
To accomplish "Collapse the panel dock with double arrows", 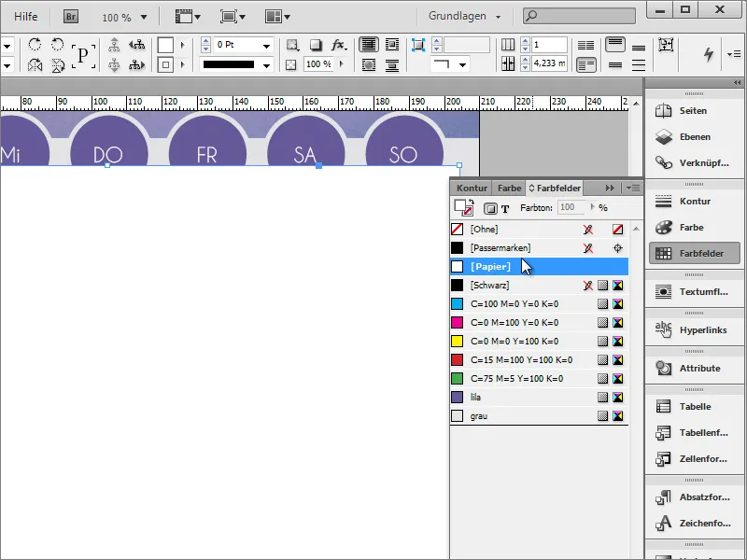I will click(x=737, y=83).
